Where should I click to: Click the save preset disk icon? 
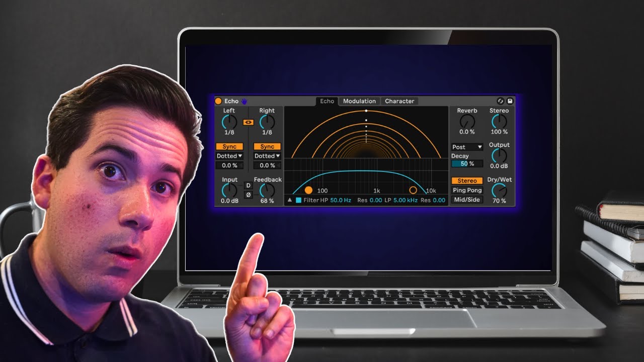(510, 101)
